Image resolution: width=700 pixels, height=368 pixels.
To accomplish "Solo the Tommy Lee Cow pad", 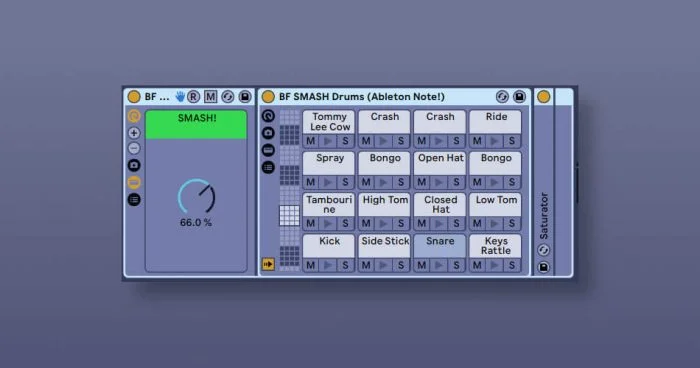I will point(345,141).
